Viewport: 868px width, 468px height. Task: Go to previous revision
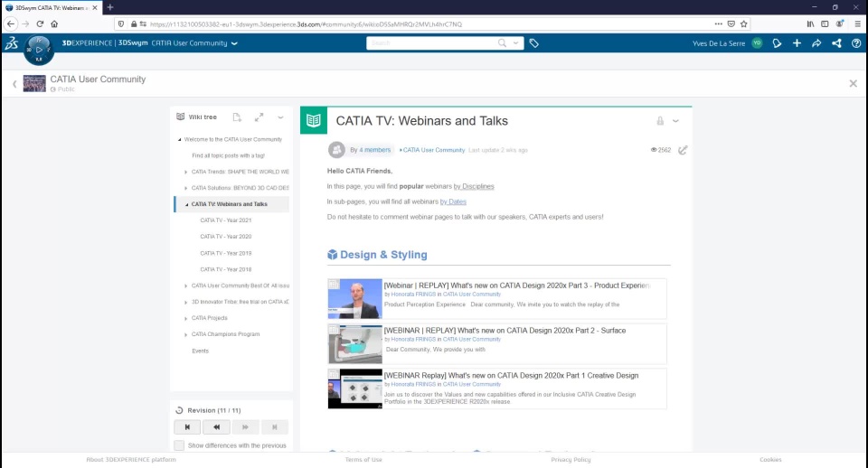click(216, 427)
